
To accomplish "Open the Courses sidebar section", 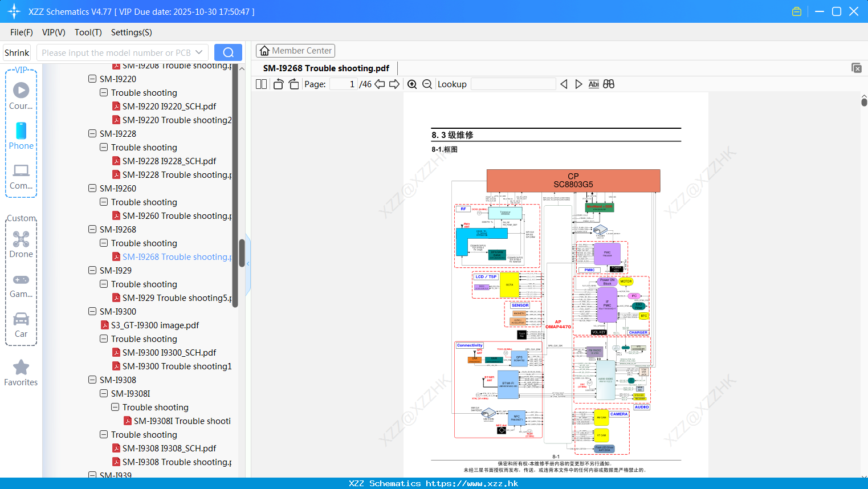I will point(21,96).
